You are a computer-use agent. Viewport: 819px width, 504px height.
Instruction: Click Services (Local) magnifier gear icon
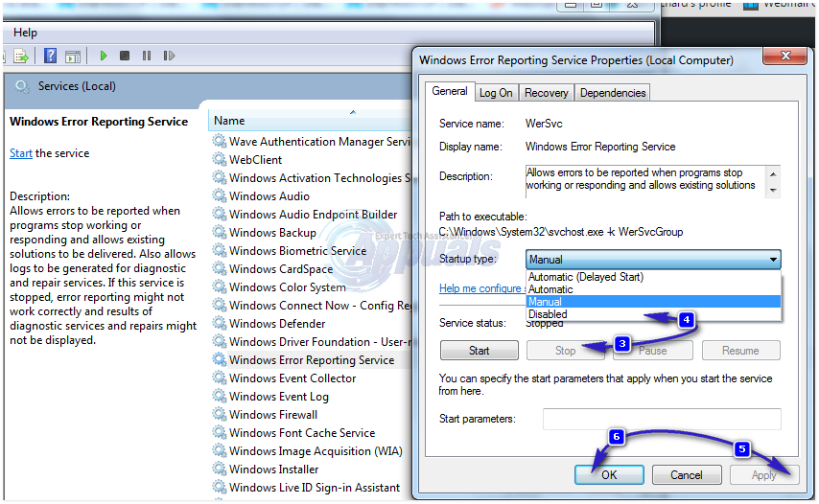(22, 86)
